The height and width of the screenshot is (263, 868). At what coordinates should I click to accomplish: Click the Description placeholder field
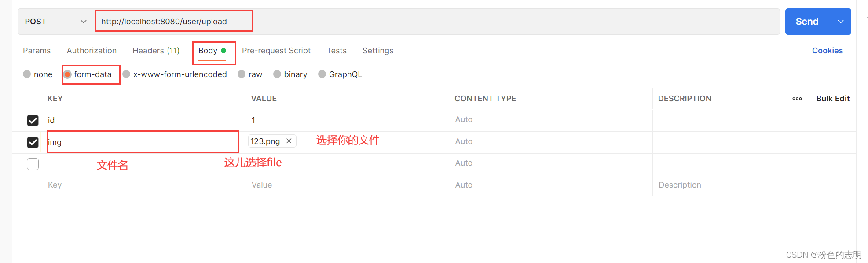754,185
